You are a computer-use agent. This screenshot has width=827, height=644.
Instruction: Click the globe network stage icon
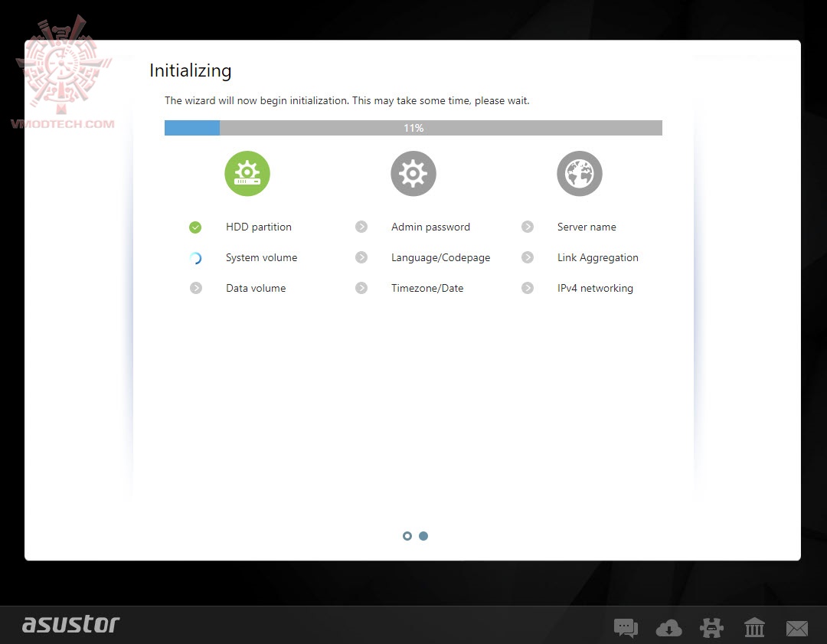pos(579,174)
